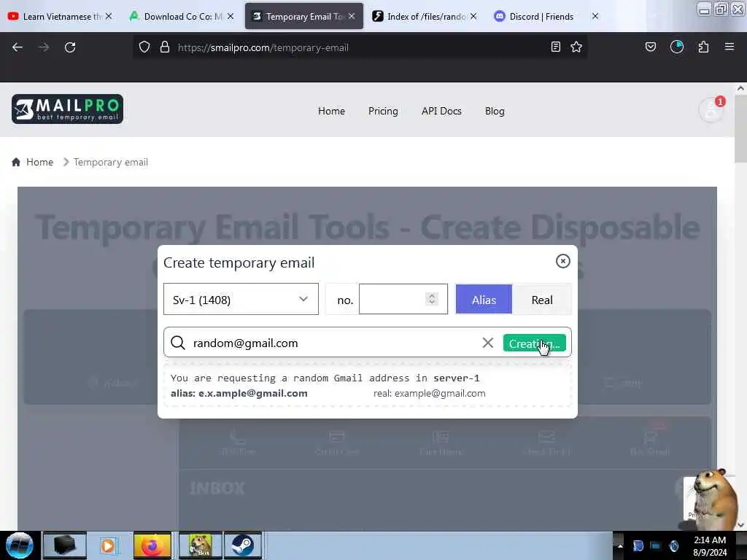
Task: Open the shield tracking protection icon
Action: click(144, 47)
